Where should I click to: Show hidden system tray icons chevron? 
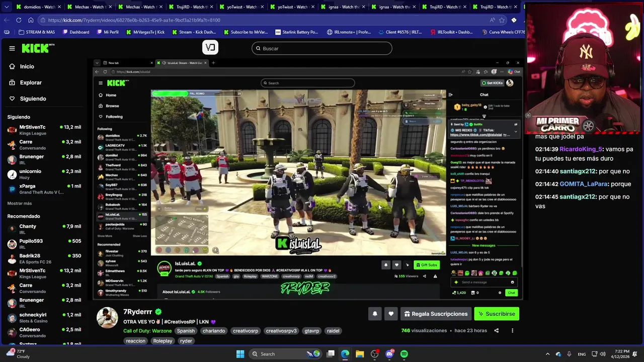pyautogui.click(x=548, y=354)
